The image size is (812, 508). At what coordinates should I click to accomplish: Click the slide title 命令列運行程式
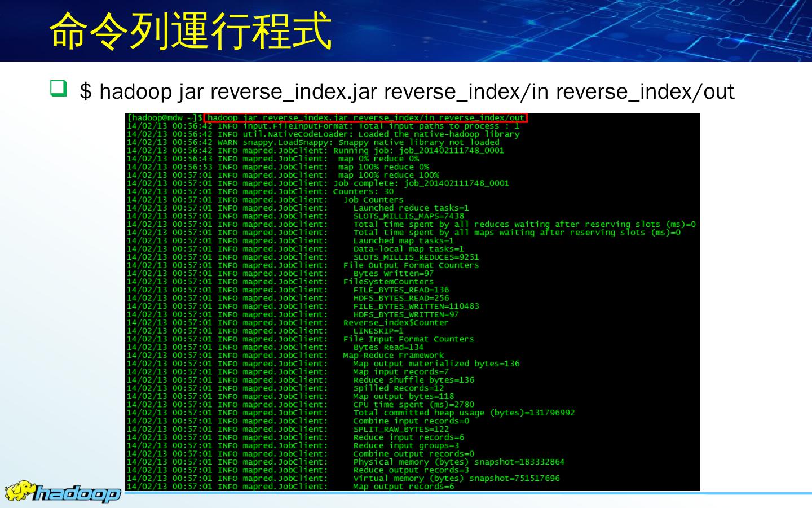tap(191, 30)
